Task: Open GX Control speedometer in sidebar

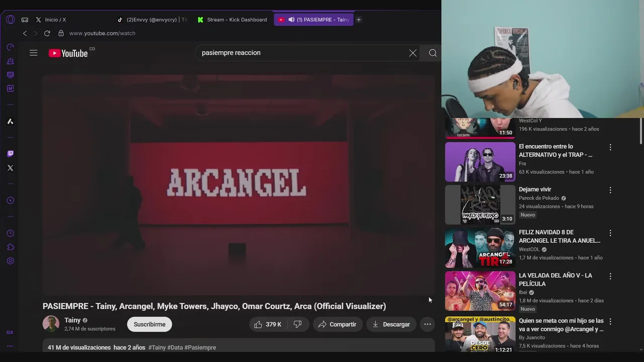Action: click(x=10, y=47)
